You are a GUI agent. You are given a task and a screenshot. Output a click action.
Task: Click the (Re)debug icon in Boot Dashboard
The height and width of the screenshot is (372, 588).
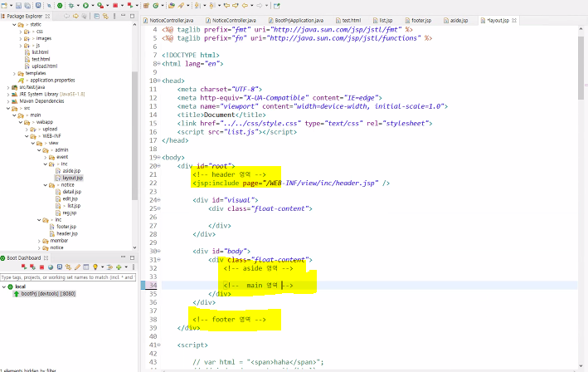click(32, 267)
